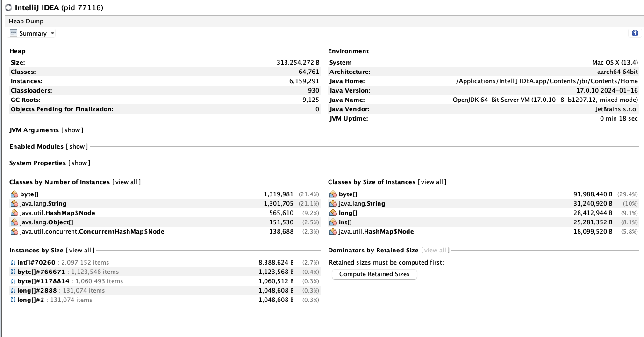
Task: Click size 91,988,440 B for byte[]
Action: 593,194
